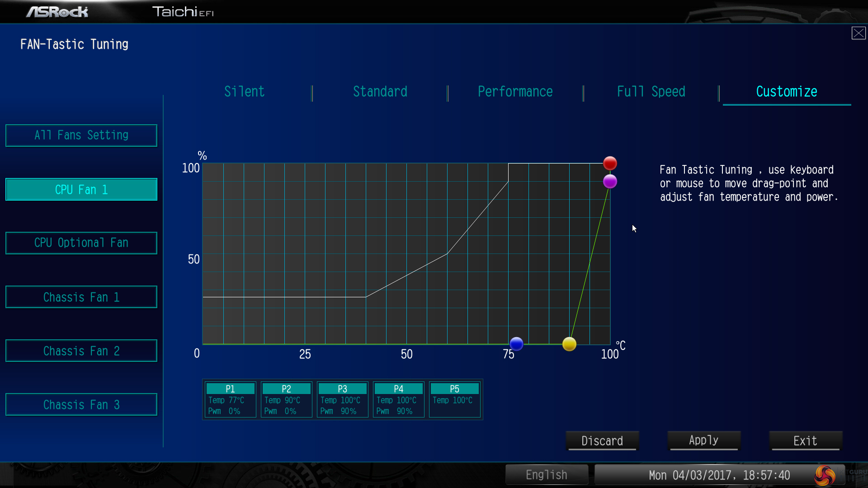Switch to the Standard fan profile
The width and height of the screenshot is (868, 488).
coord(380,92)
